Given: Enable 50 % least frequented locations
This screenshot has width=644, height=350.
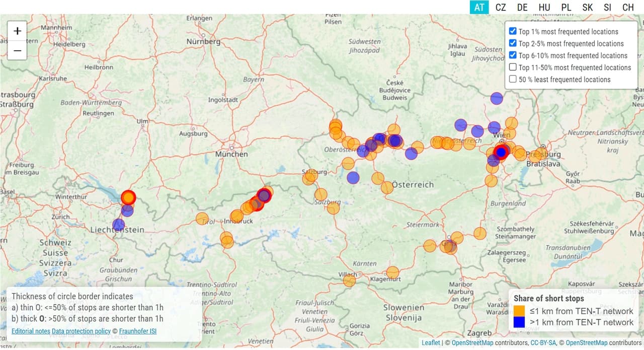Looking at the screenshot, I should [x=513, y=79].
